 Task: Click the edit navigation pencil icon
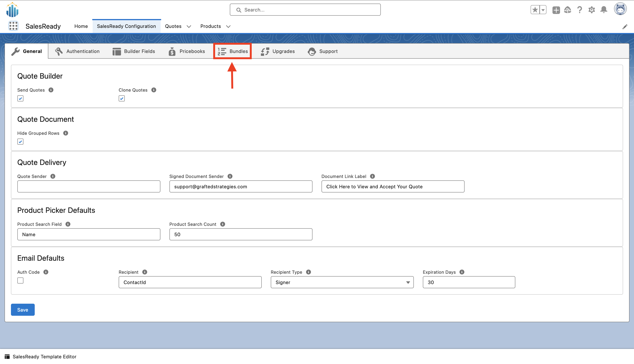click(x=625, y=27)
